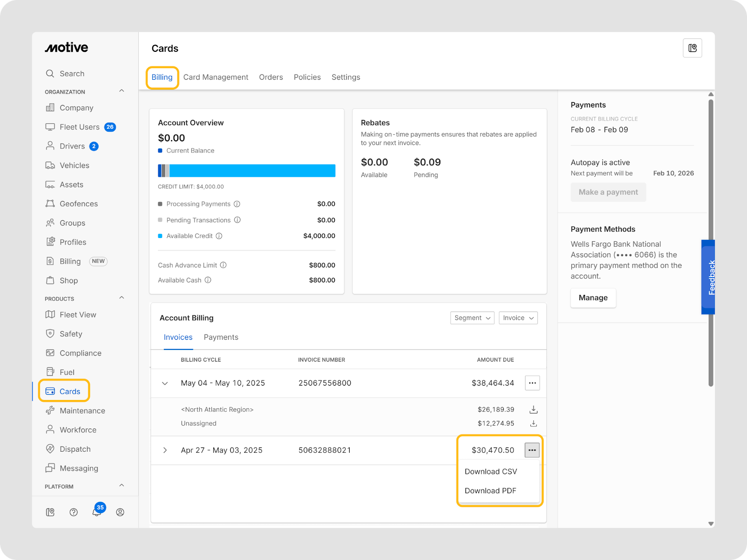
Task: Click the map icon in top right corner
Action: coord(692,48)
